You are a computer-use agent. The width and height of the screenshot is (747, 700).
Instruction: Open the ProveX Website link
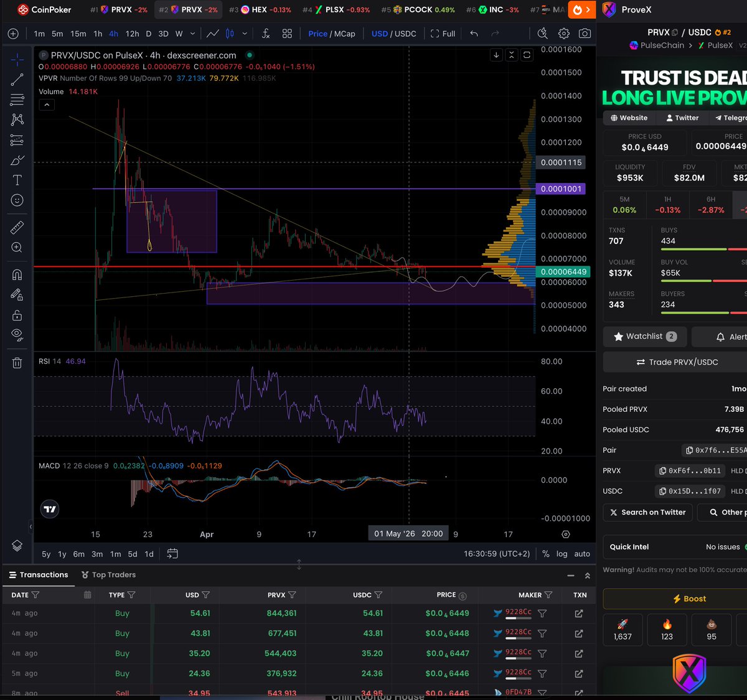(x=629, y=118)
